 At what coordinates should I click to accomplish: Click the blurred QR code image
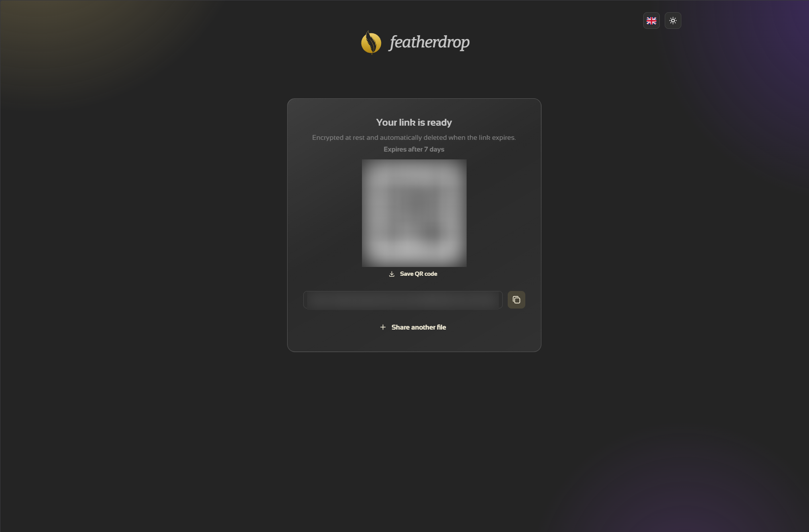[414, 213]
